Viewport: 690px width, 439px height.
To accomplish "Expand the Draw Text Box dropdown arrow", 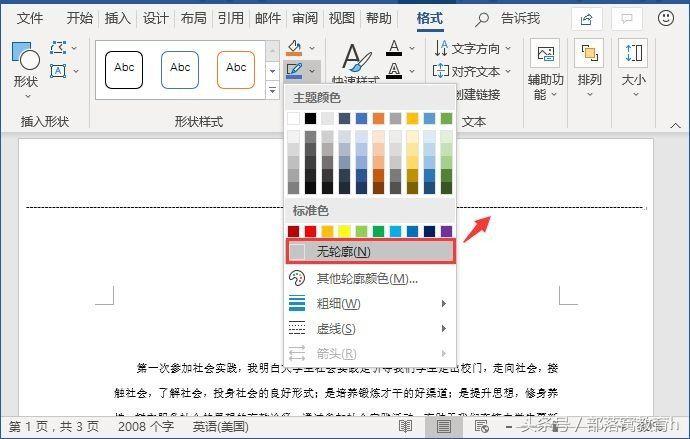I will point(76,71).
